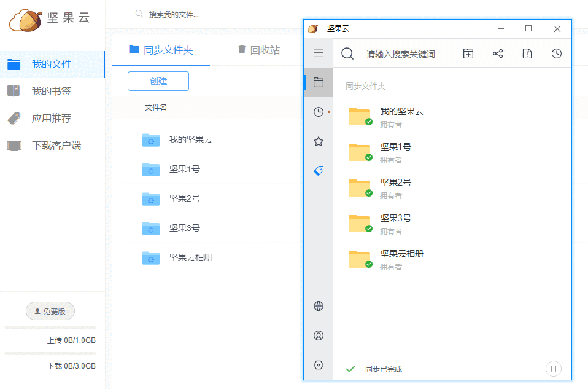Open the favorites star panel
The image size is (588, 389).
318,141
